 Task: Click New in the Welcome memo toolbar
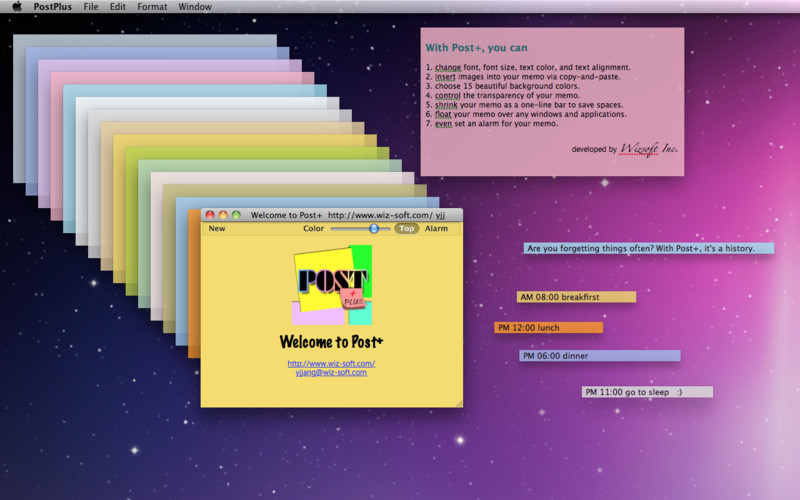click(x=217, y=229)
